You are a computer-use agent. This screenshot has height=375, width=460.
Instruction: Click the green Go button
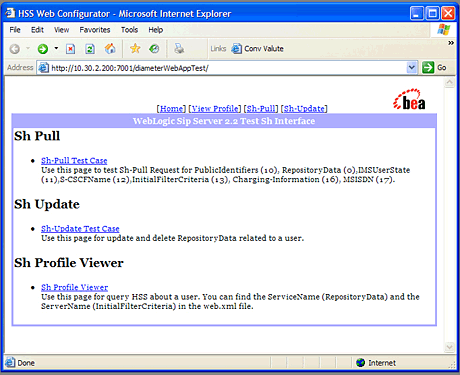[434, 68]
